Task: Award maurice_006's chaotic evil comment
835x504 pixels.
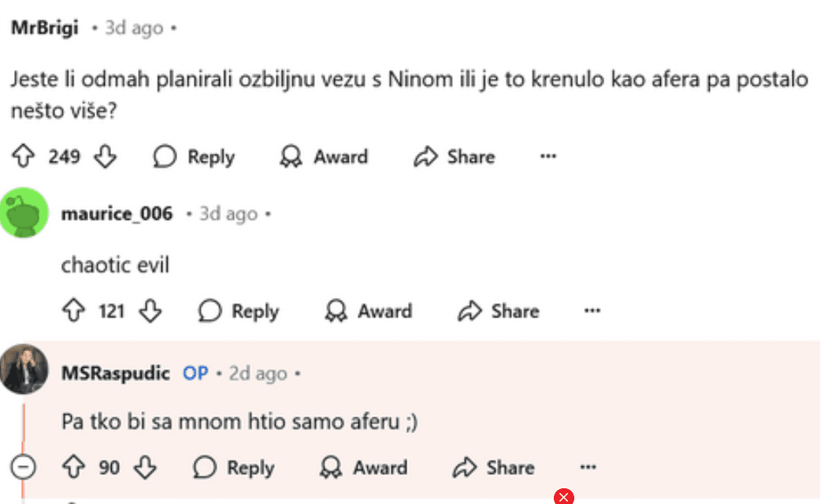Action: pyautogui.click(x=369, y=311)
